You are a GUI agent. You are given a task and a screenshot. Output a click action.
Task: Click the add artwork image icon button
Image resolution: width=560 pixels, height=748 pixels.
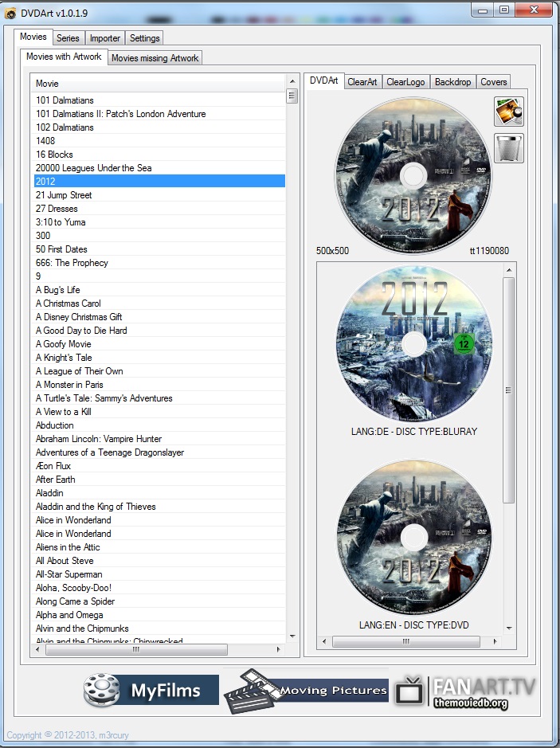(x=508, y=112)
